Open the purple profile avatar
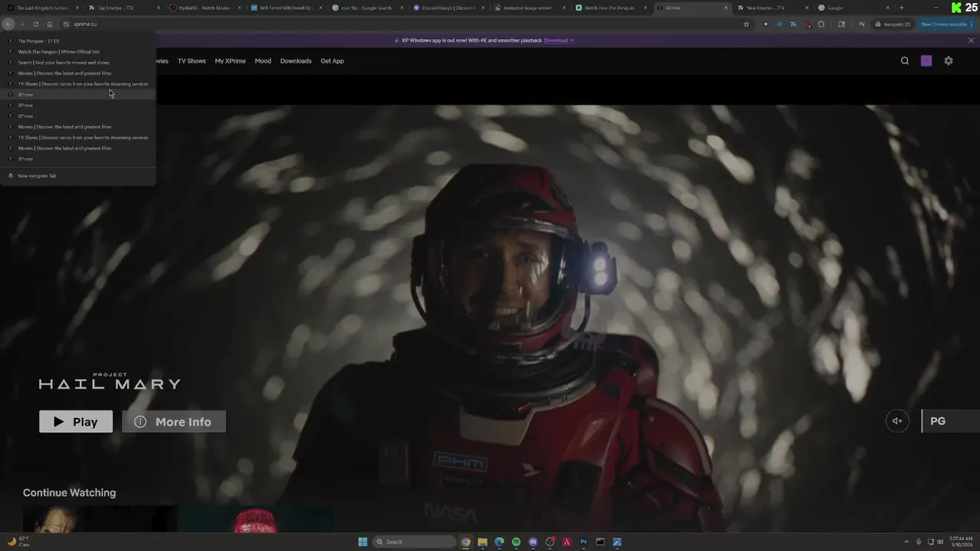The height and width of the screenshot is (551, 980). (x=926, y=60)
